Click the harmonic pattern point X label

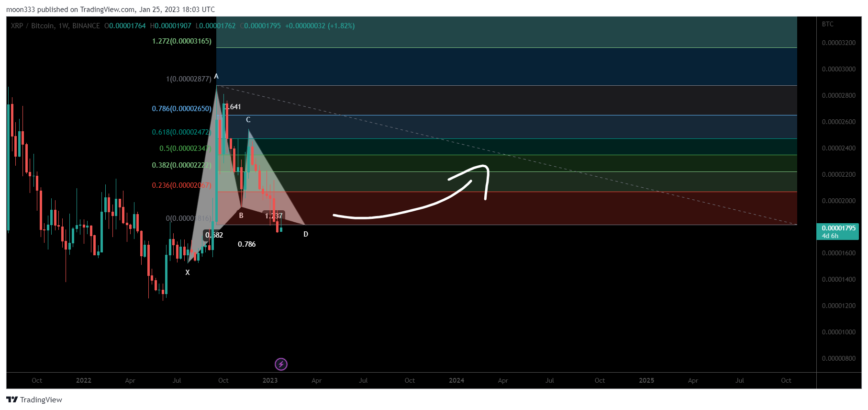pyautogui.click(x=188, y=273)
